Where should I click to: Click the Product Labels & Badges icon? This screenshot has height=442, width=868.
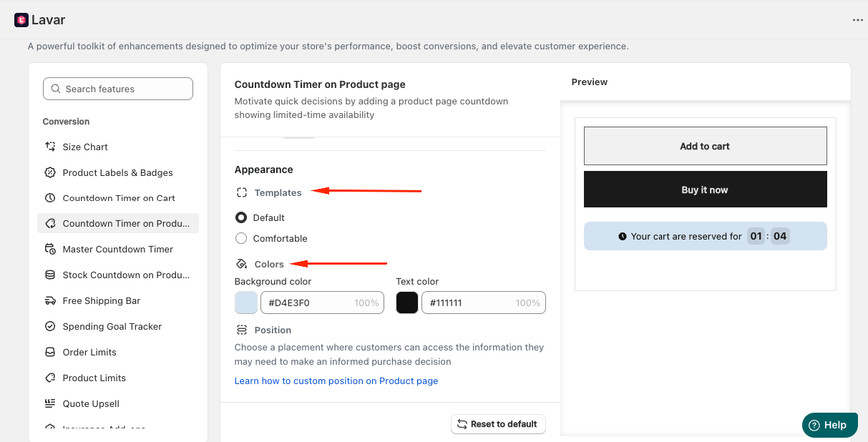click(50, 172)
